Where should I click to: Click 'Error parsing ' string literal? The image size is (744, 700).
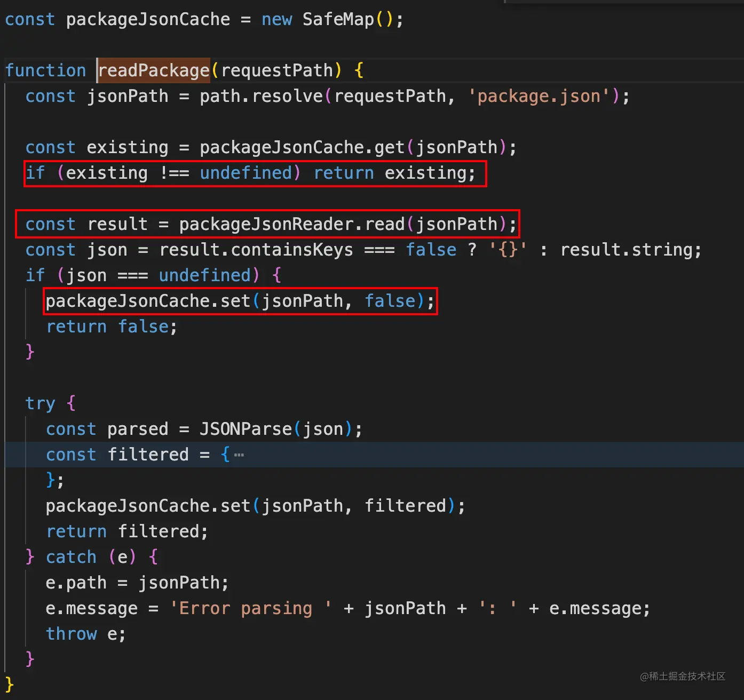251,609
